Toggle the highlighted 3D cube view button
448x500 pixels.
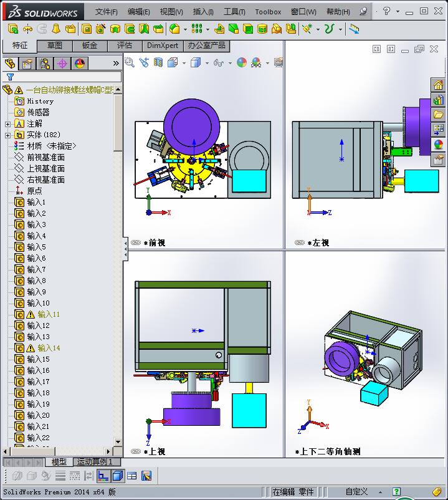117,476
